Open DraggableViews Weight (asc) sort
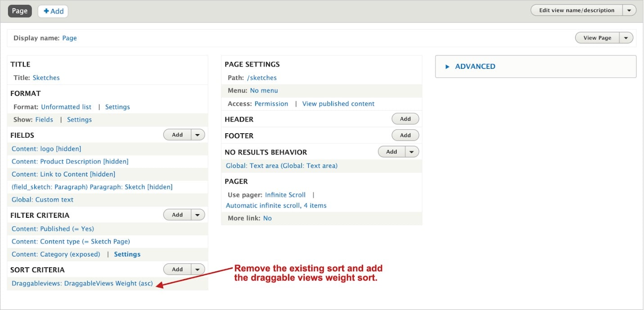 tap(82, 283)
